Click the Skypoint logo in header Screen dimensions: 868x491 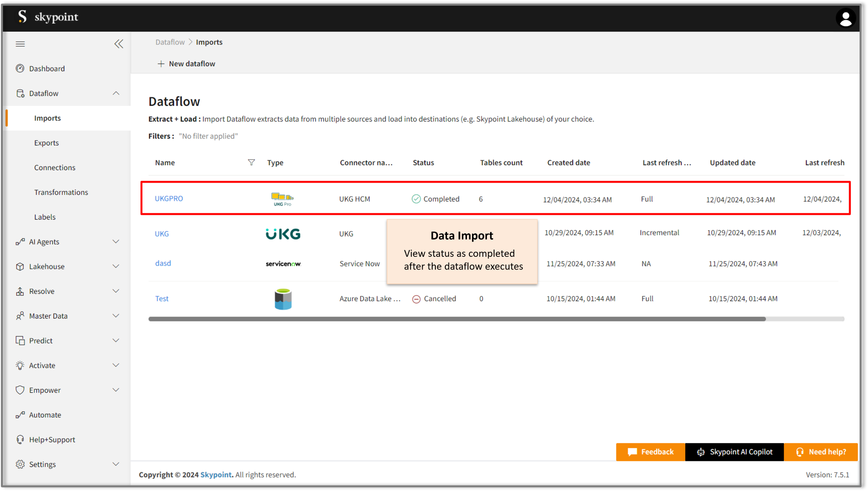point(48,17)
